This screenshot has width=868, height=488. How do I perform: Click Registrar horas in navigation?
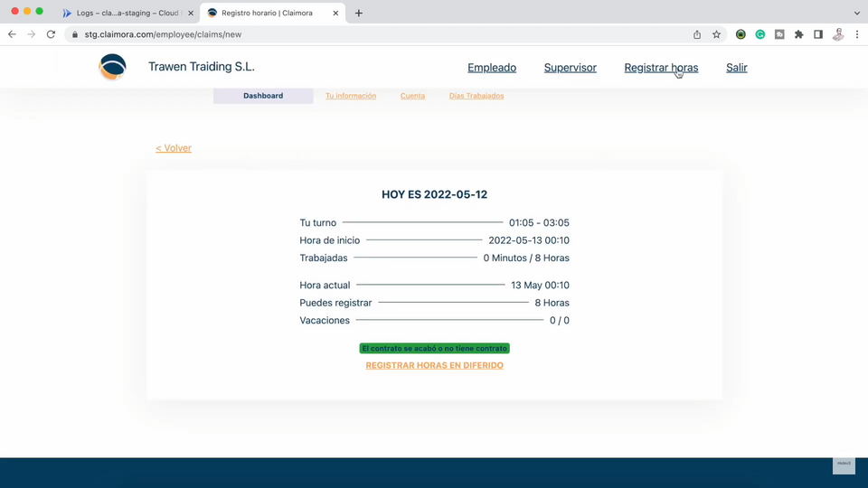tap(661, 68)
